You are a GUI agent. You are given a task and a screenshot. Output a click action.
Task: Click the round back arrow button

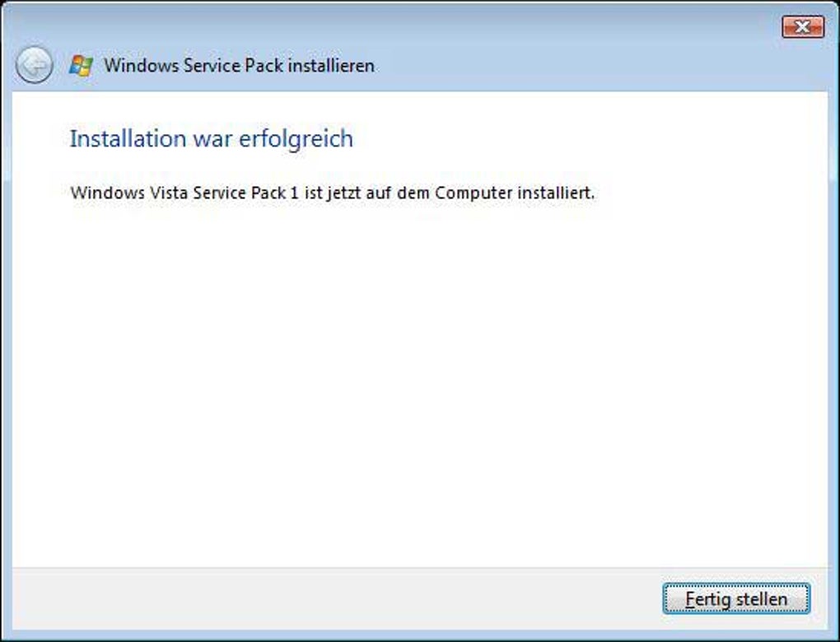pos(34,66)
